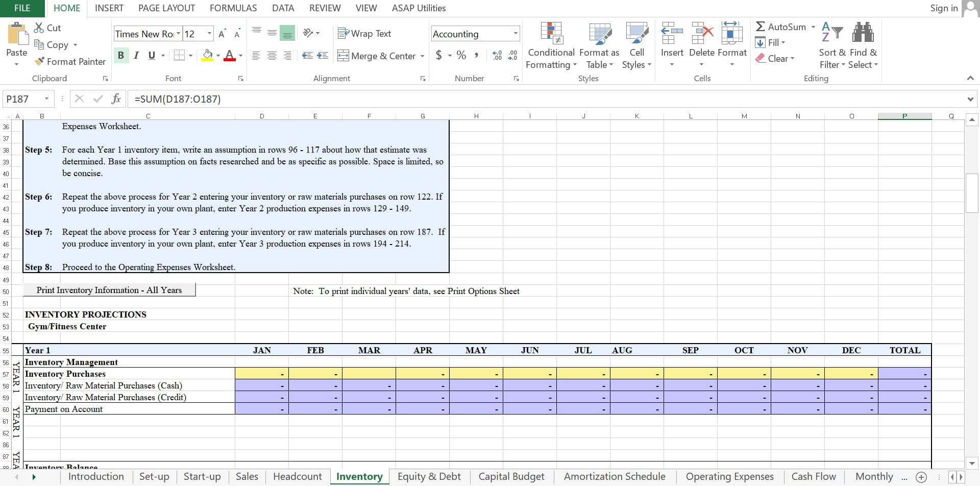Open Clear dropdown
Image resolution: width=980 pixels, height=486 pixels.
(775, 58)
